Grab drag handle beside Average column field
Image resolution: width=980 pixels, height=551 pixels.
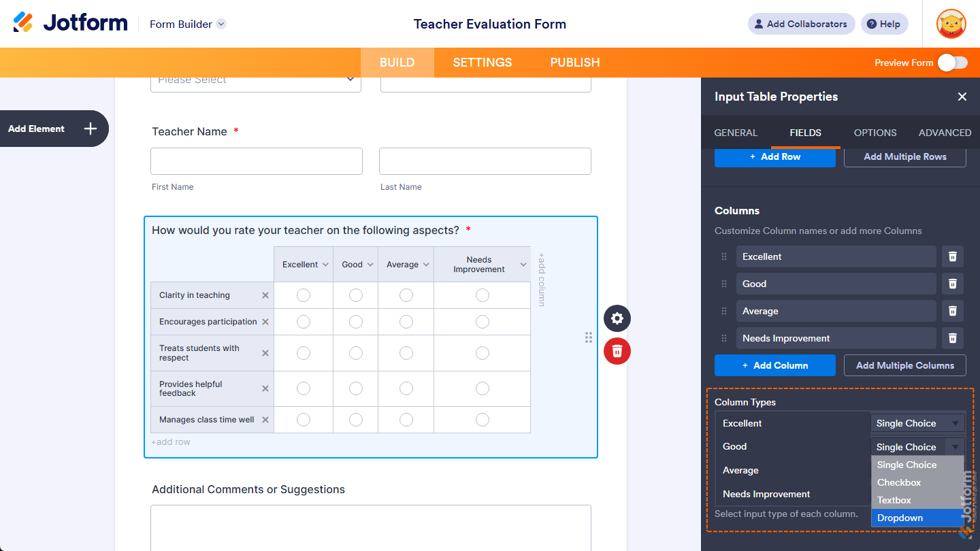point(724,311)
